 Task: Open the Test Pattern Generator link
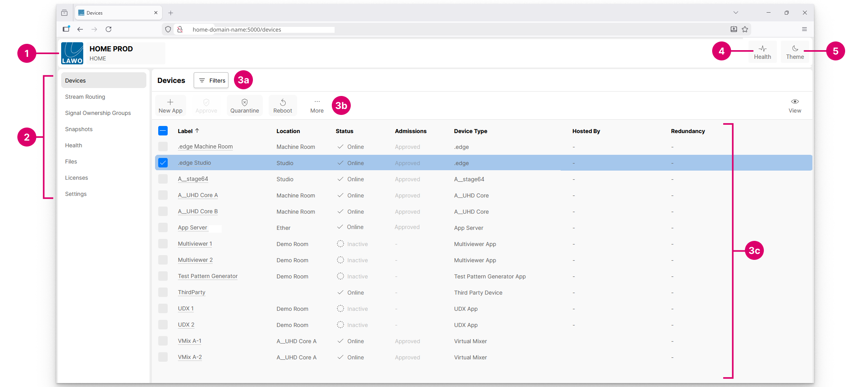(208, 276)
